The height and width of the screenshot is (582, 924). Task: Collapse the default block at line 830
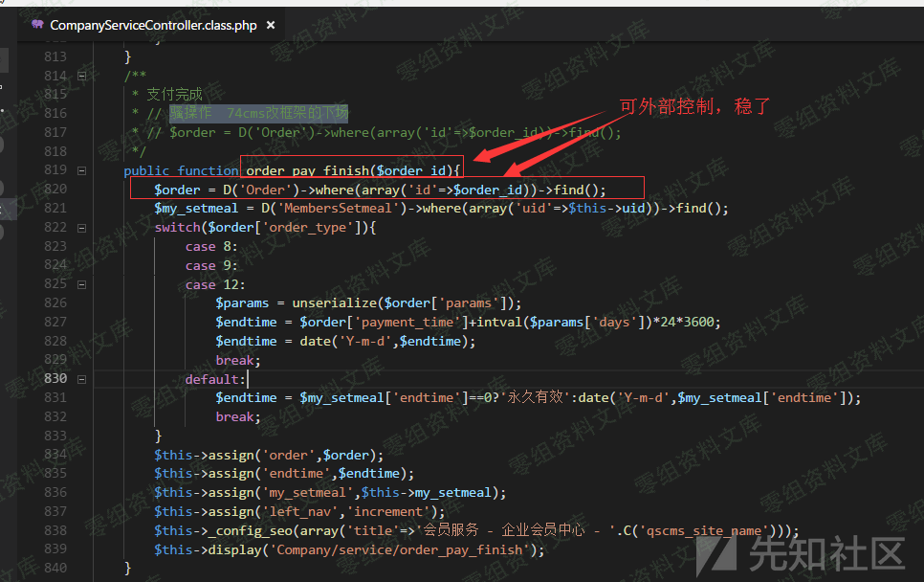(81, 379)
